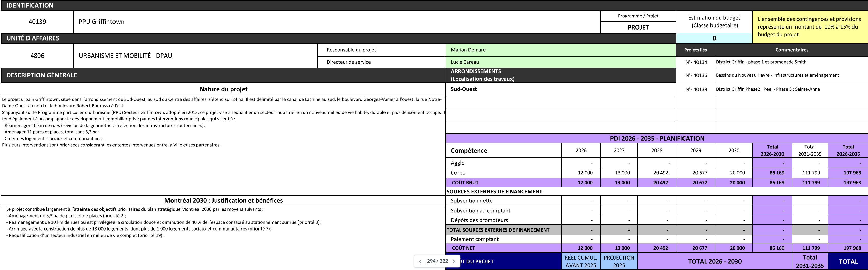Screen dimensions: 868x270
Task: Click the PROJECTION 2025 column header
Action: [619, 261]
